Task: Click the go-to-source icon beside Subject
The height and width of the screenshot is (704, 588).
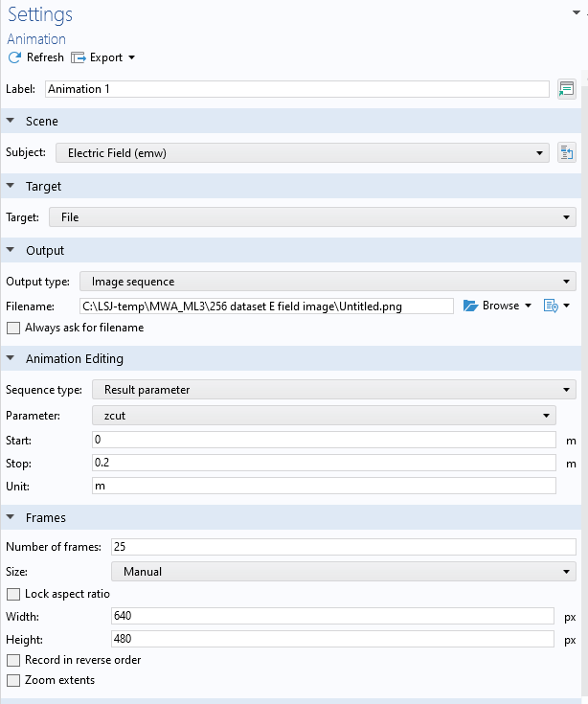Action: point(566,152)
